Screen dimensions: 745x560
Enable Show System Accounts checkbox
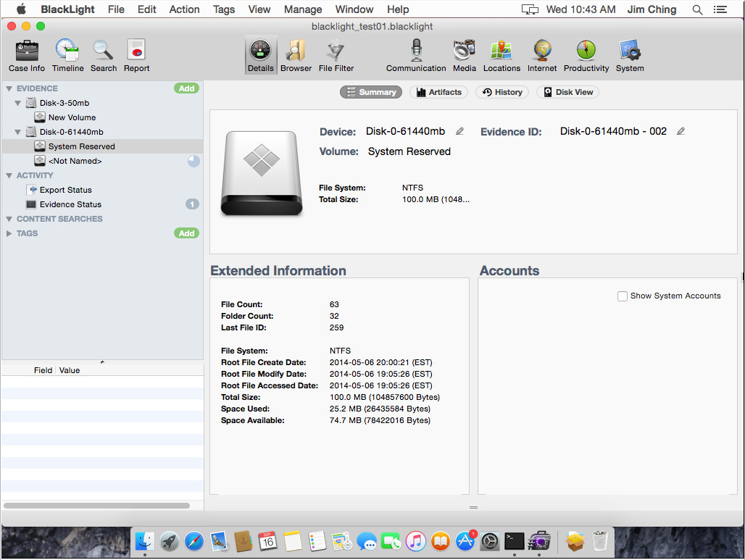pos(622,296)
